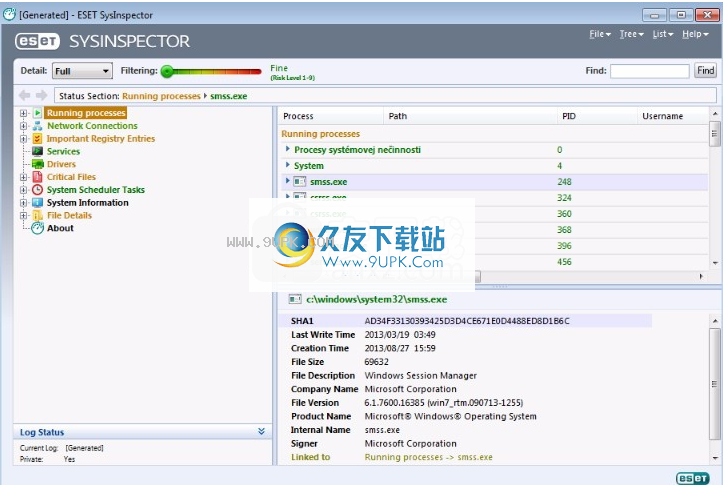Open the Tree menu
725x490 pixels.
click(632, 34)
